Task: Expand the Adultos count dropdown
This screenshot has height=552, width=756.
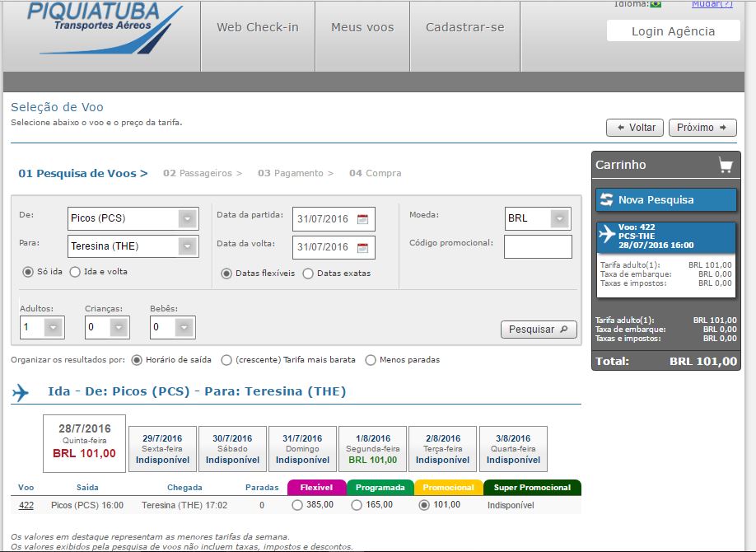Action: pos(54,328)
